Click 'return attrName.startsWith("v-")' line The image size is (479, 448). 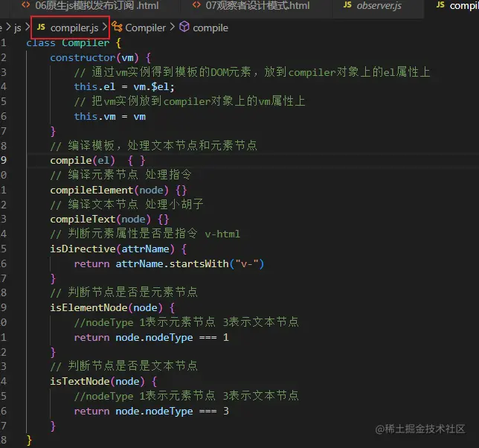click(170, 263)
